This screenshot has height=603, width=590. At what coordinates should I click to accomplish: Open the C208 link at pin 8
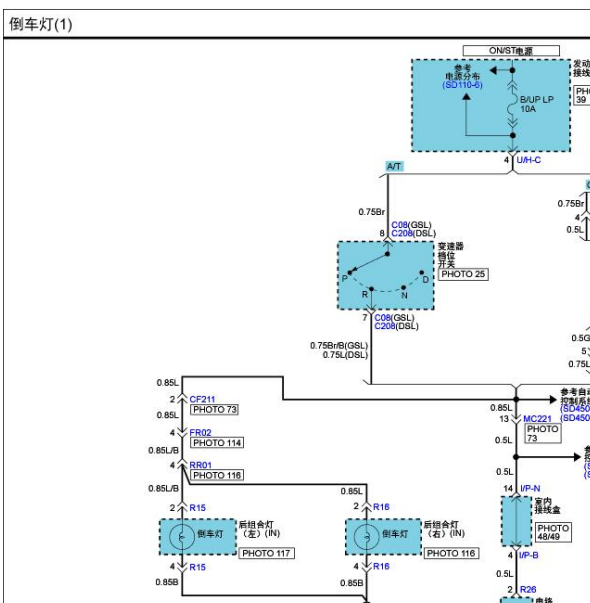click(x=402, y=233)
